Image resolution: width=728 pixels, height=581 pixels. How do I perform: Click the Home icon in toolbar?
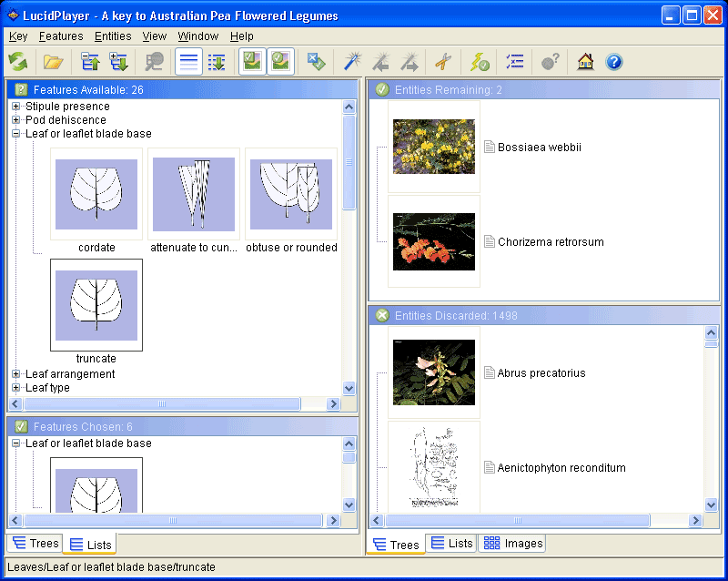[585, 62]
